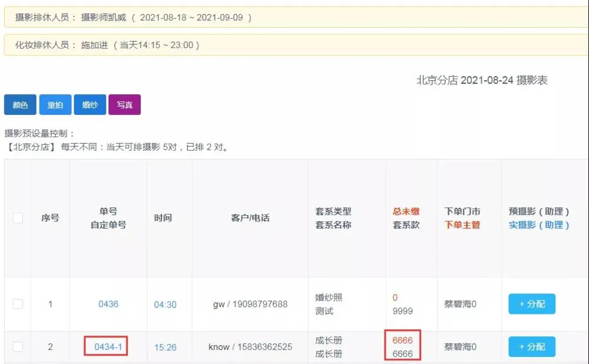Screen dimensions: 589x364
Task: Click the 04:30 time link
Action: 165,305
